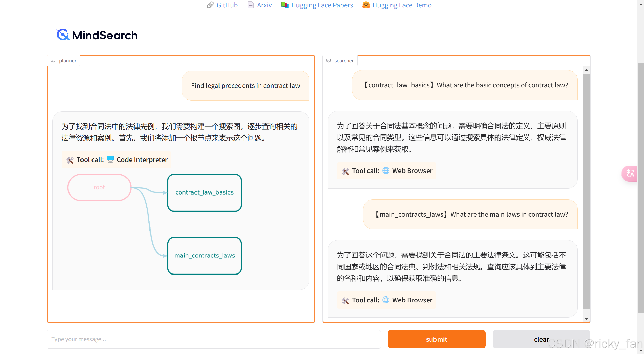Image resolution: width=644 pixels, height=354 pixels.
Task: Open the Hugging Face Demo link
Action: pyautogui.click(x=402, y=5)
